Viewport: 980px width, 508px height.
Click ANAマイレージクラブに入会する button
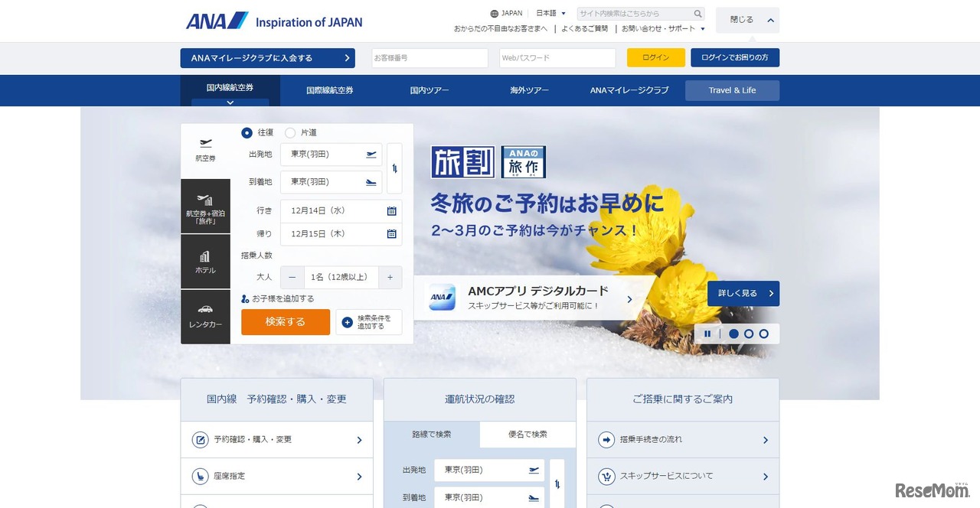[268, 58]
